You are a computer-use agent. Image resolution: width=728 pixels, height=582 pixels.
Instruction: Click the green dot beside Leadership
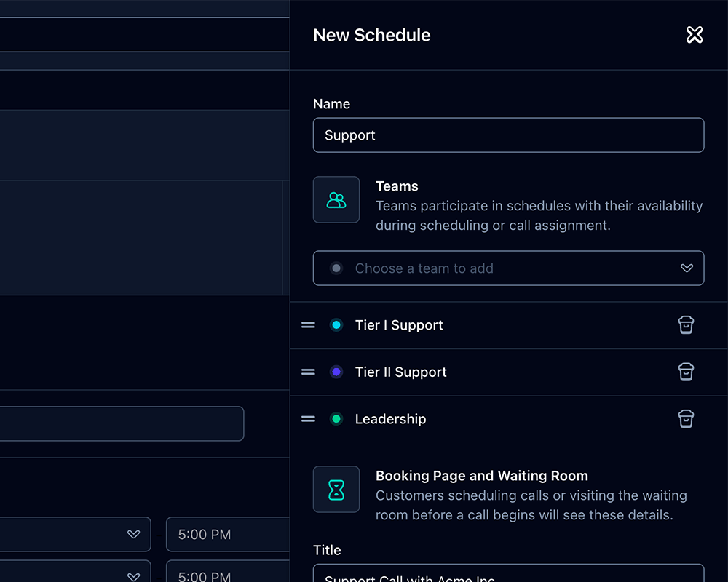click(336, 418)
